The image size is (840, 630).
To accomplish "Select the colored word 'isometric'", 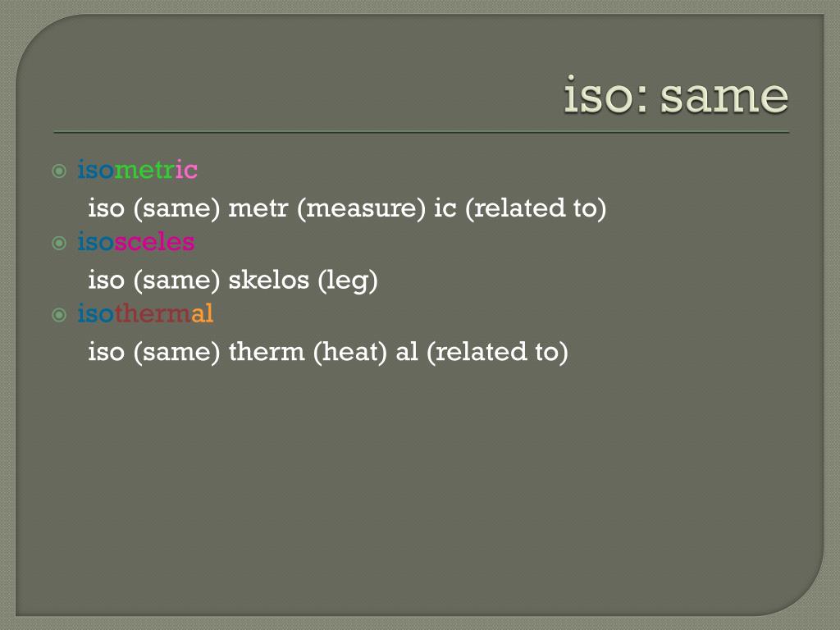I will coord(138,170).
